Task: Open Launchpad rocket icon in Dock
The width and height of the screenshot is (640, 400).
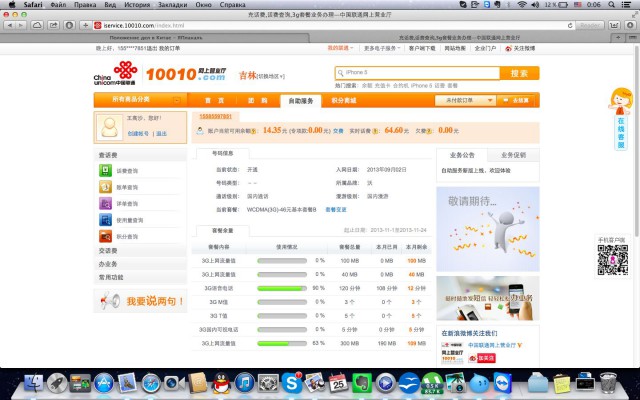Action: click(57, 383)
